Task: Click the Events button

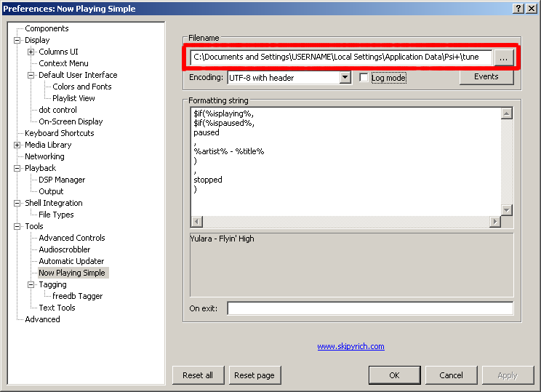Action: coord(486,77)
